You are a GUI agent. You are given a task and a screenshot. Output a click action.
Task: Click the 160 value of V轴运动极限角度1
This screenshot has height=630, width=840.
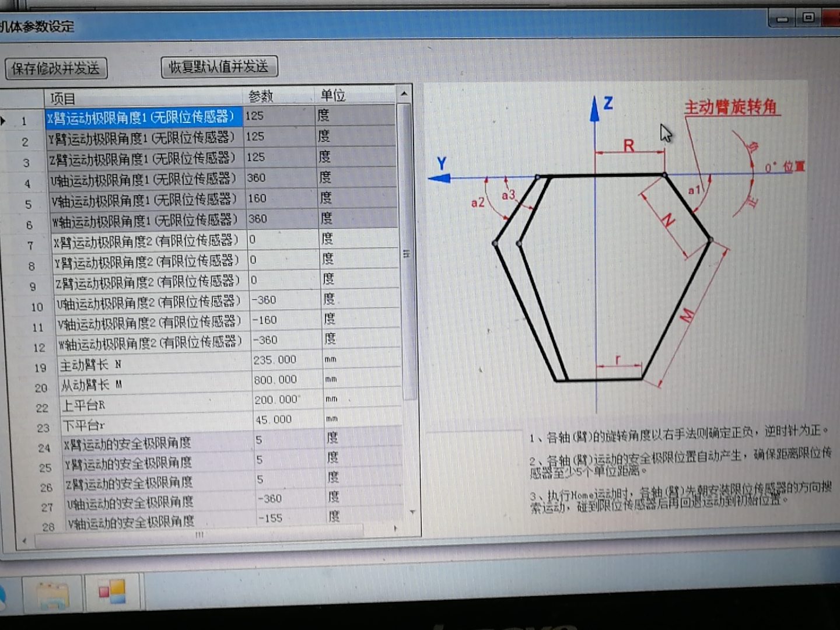[281, 198]
